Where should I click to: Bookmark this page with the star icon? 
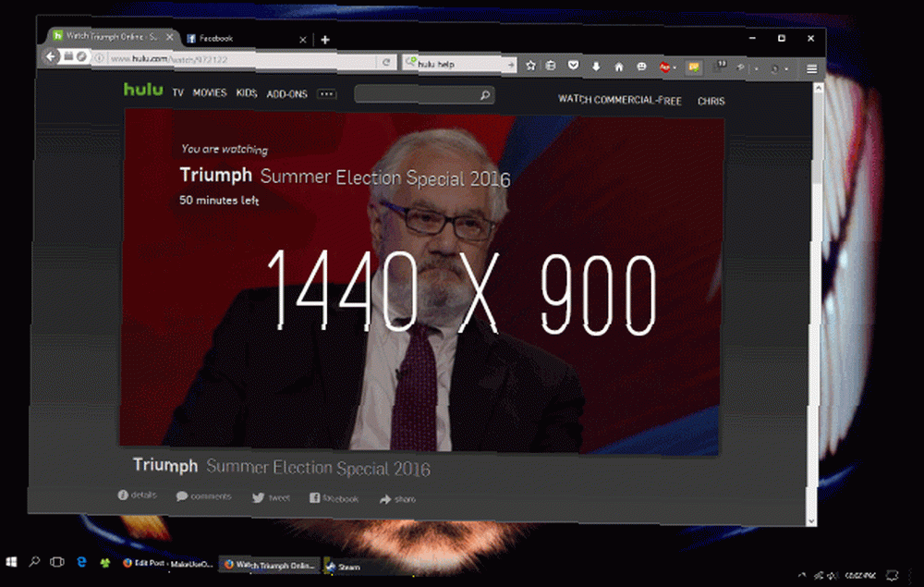(x=530, y=65)
